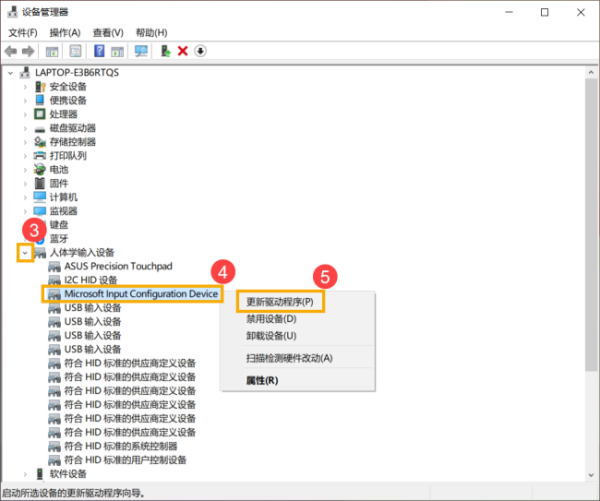Viewport: 600px width, 501px height.
Task: Open the 文件(F) menu
Action: pos(22,32)
